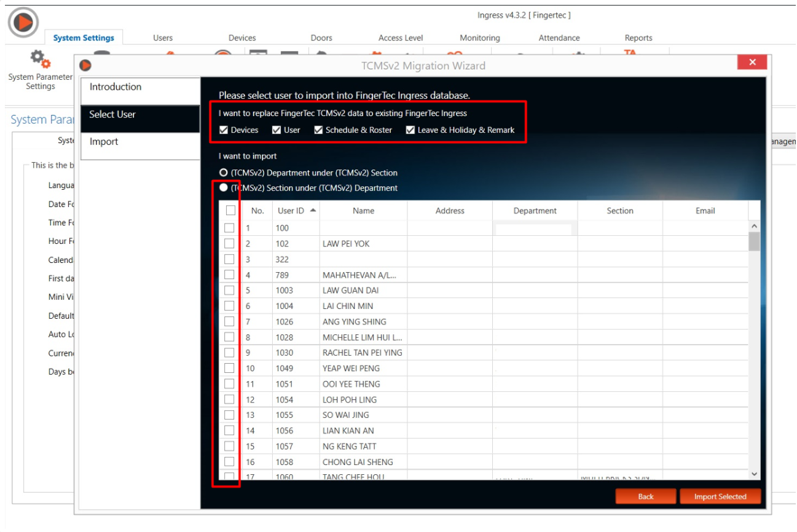
Task: Click user ID 1058 cell
Action: [296, 462]
